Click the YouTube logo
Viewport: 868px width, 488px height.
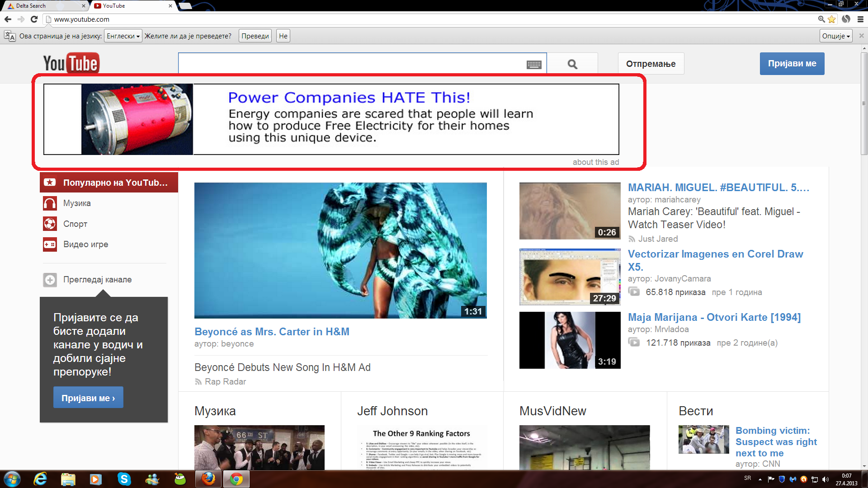pyautogui.click(x=71, y=63)
